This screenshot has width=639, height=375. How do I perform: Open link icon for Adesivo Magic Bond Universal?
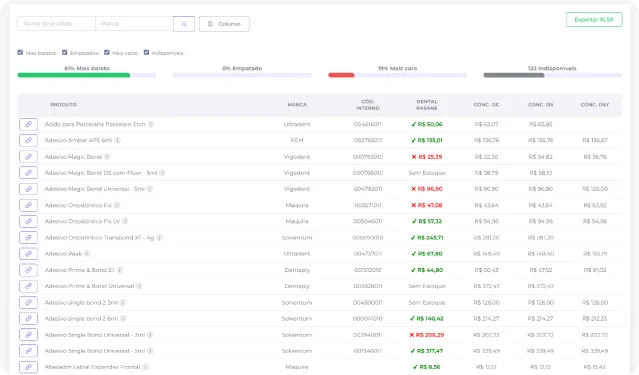coord(28,189)
